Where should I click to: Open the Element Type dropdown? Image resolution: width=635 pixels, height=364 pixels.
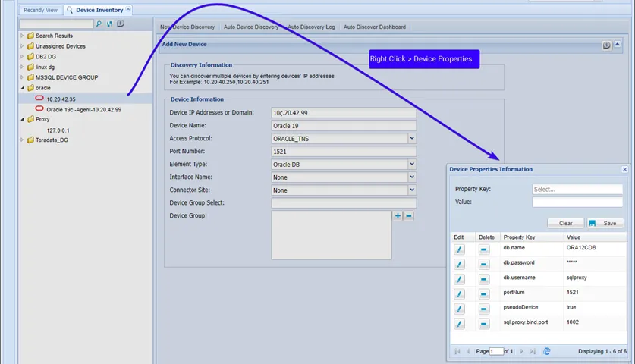click(x=412, y=165)
